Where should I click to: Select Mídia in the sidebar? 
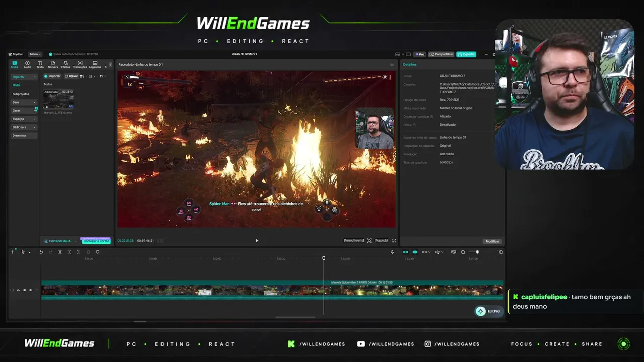[x=17, y=85]
